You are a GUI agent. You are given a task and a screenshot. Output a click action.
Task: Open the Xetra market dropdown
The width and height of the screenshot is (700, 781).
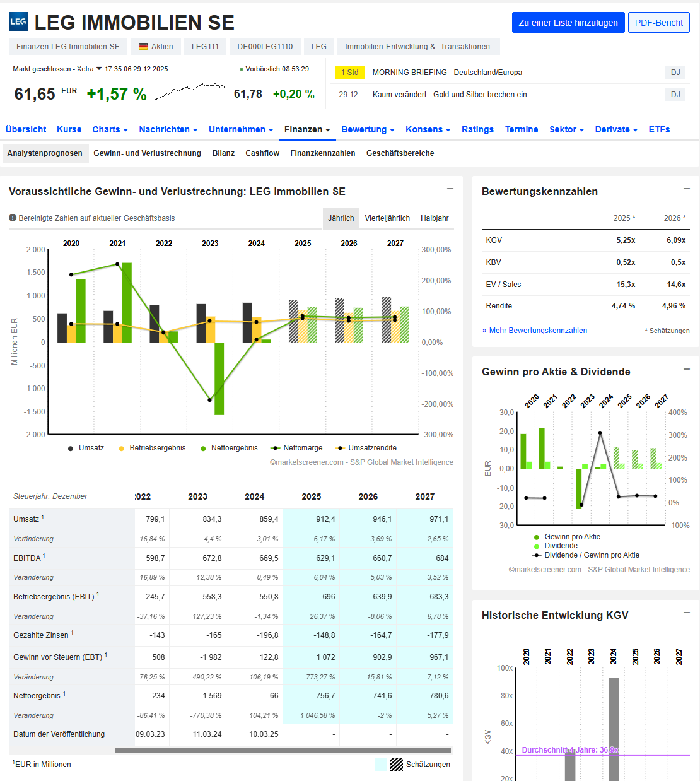99,69
